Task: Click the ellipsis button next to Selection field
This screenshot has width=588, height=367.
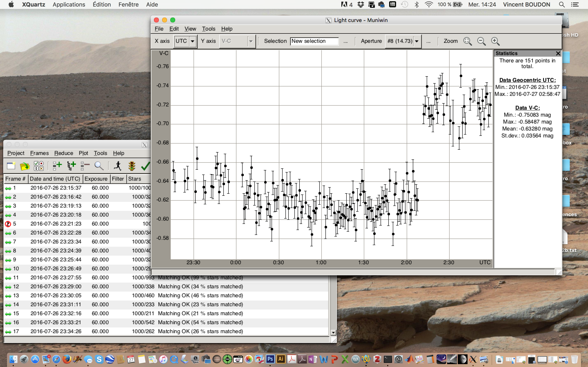Action: click(345, 41)
